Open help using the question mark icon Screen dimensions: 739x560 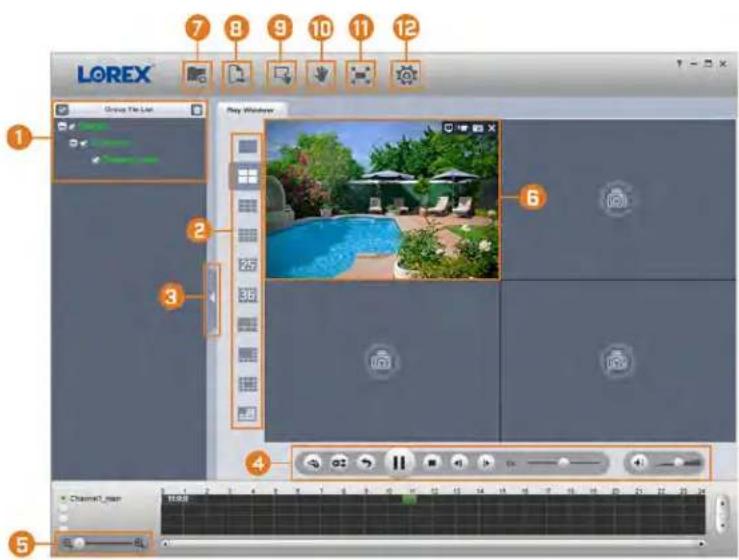tap(679, 63)
